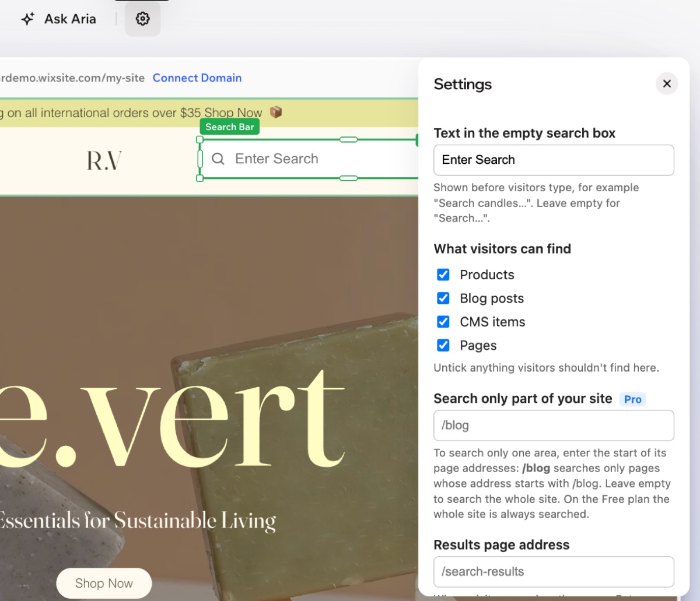The width and height of the screenshot is (700, 601).
Task: Click the top-middle resize handle of the Search Bar
Action: coord(348,140)
